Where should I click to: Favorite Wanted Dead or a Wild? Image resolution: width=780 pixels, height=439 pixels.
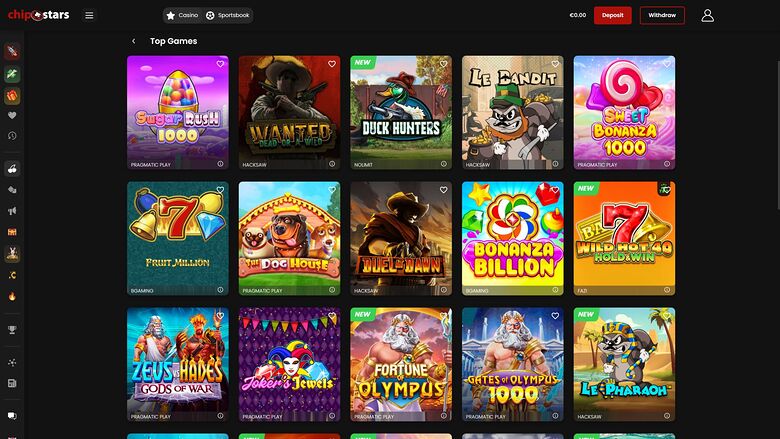(332, 64)
